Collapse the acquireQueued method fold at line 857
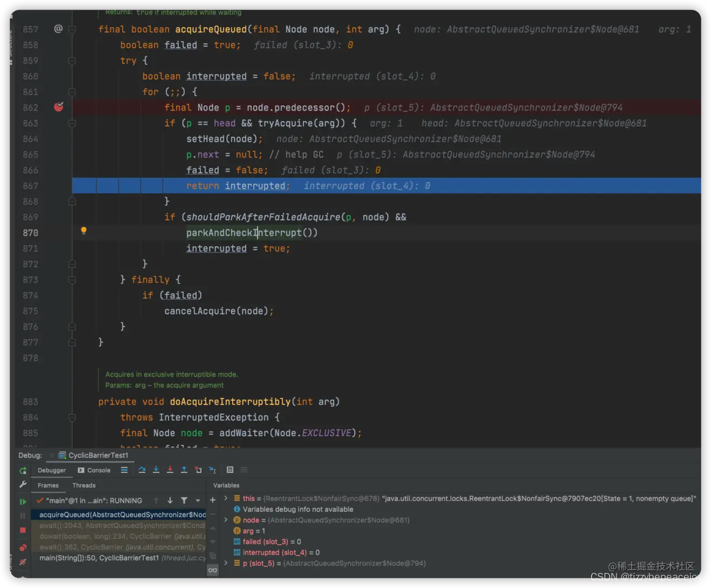This screenshot has height=588, width=711. coord(72,29)
